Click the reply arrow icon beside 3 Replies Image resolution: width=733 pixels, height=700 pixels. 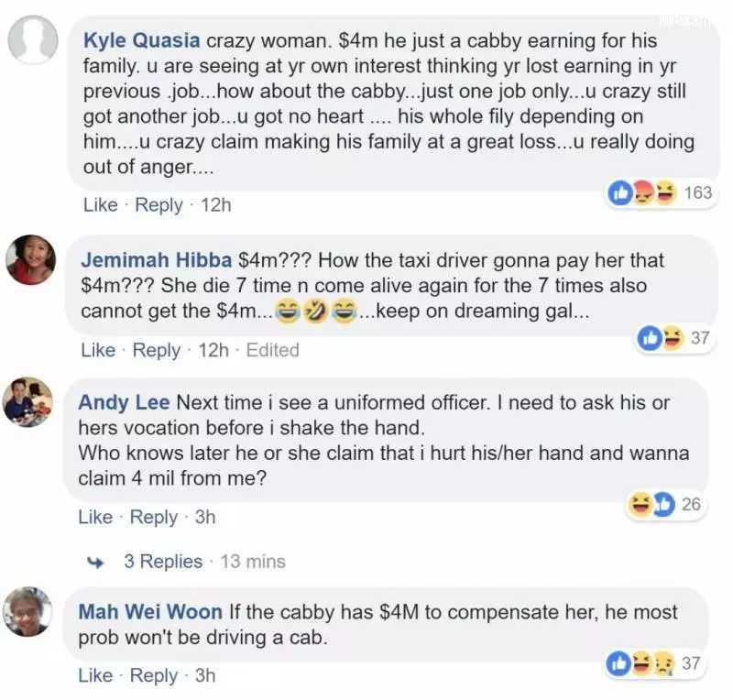(96, 562)
